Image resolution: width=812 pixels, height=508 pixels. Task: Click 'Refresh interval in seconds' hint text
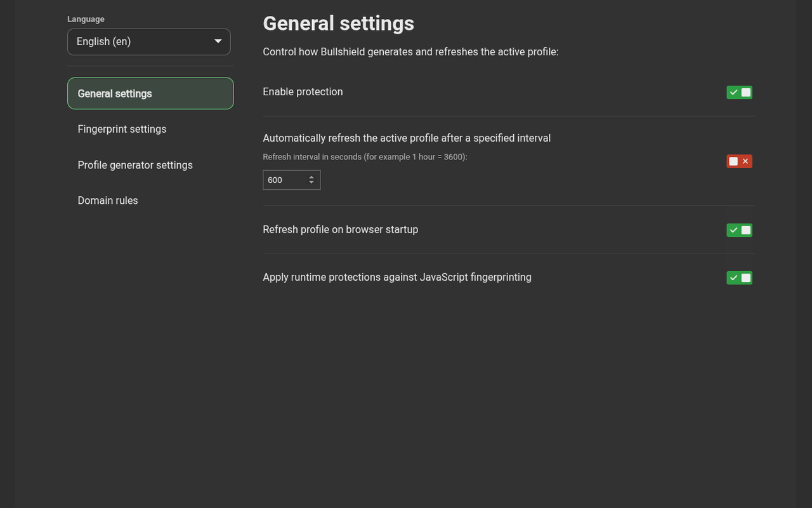pos(365,157)
